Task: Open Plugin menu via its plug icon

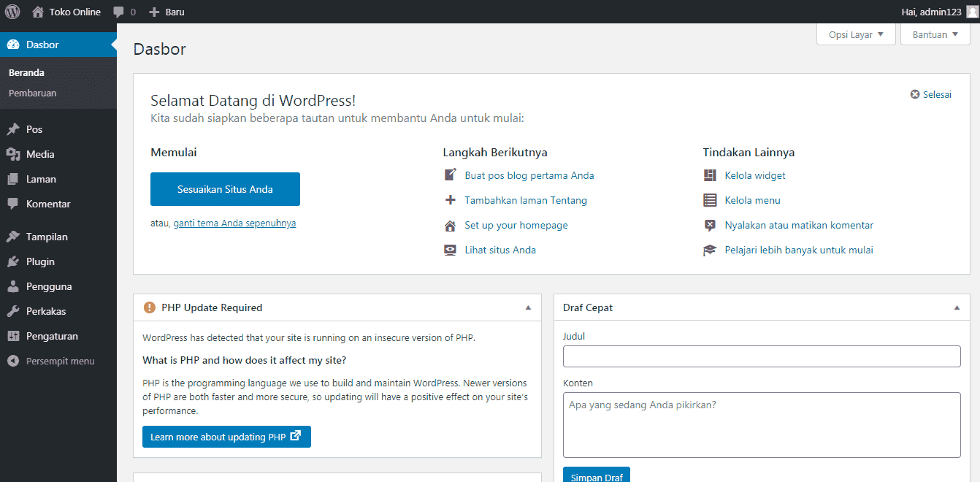Action: pyautogui.click(x=13, y=261)
